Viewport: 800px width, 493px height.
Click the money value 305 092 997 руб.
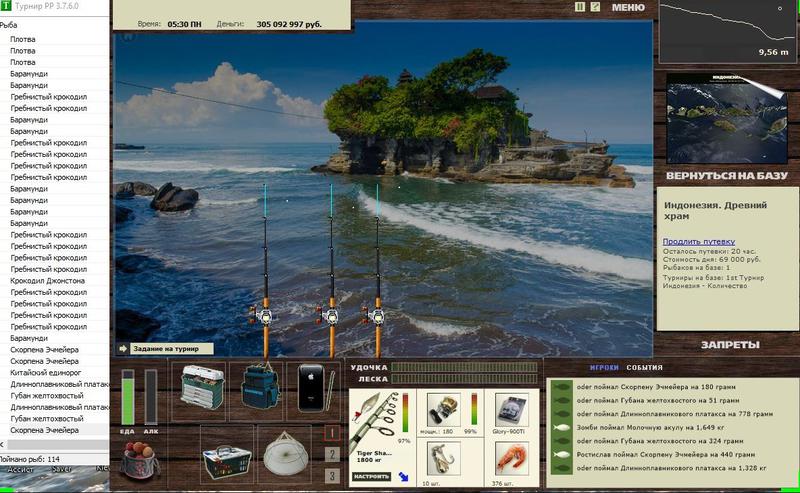pyautogui.click(x=289, y=24)
